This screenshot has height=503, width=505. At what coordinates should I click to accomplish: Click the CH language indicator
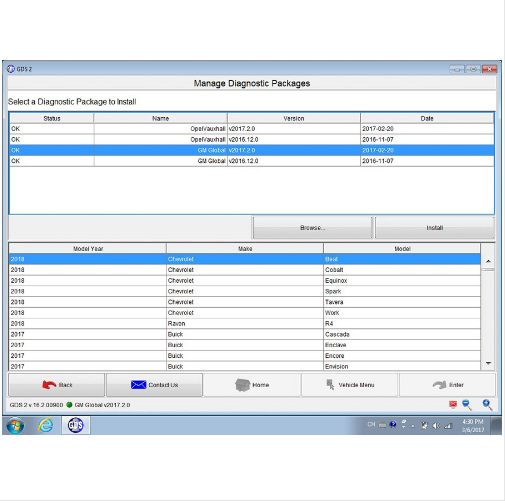(371, 424)
